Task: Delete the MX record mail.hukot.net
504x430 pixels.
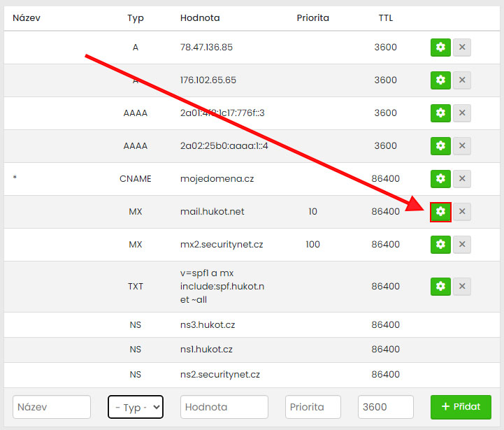Action: (x=461, y=212)
